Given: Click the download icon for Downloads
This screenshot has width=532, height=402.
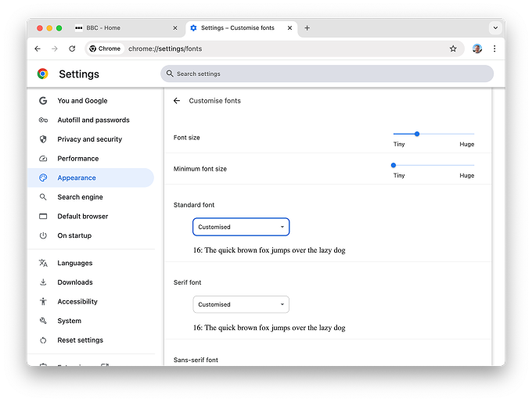Looking at the screenshot, I should 43,282.
